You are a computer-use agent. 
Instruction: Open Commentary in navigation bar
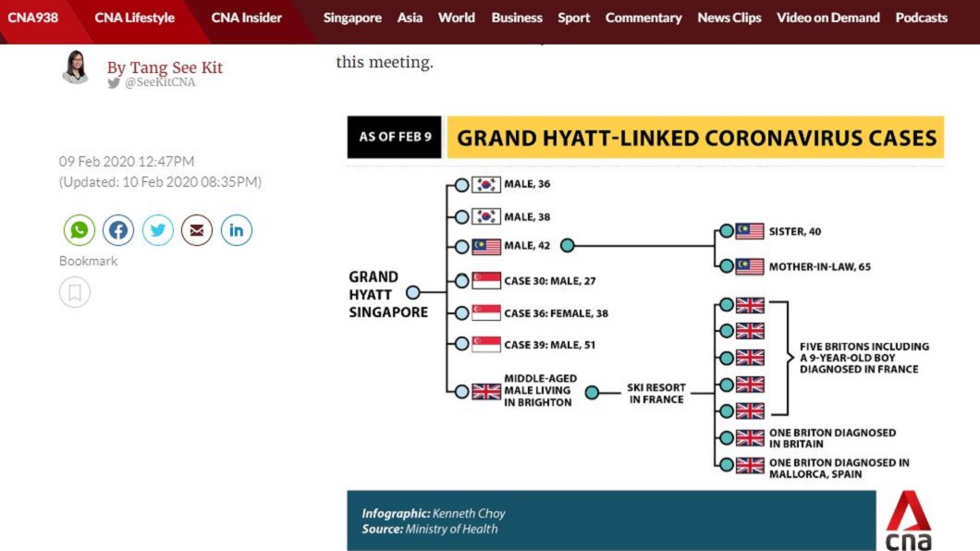(x=643, y=18)
